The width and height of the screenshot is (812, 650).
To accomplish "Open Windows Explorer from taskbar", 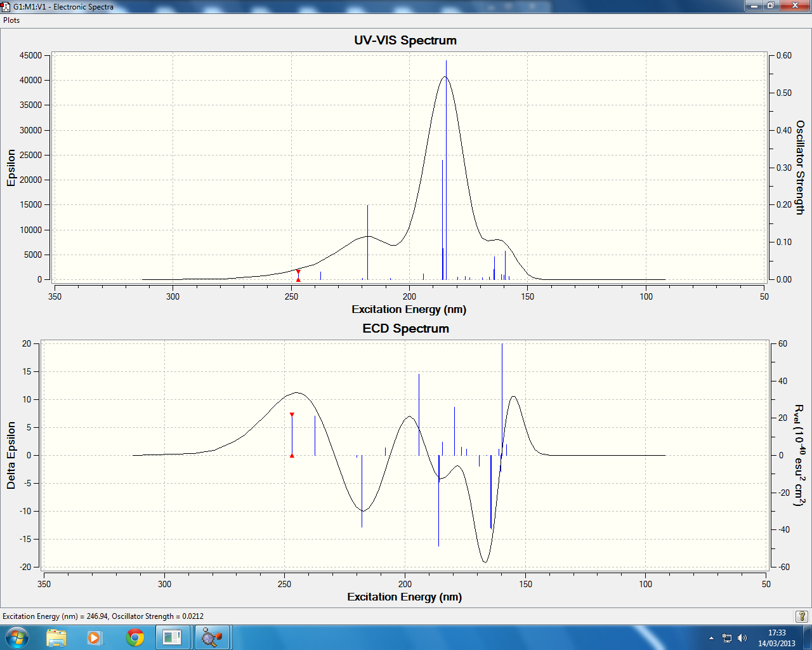I will pos(56,637).
